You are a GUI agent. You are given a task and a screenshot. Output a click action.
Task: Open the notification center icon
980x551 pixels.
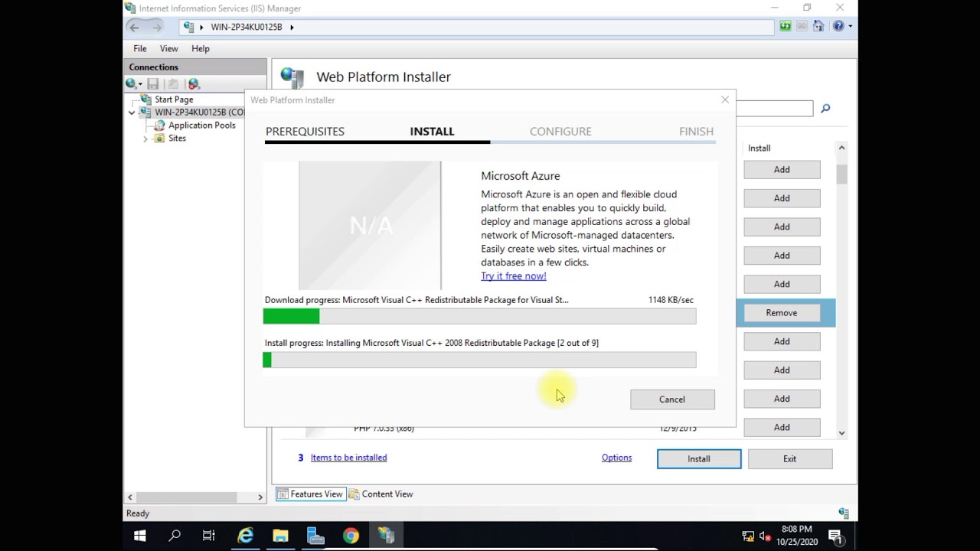[835, 536]
